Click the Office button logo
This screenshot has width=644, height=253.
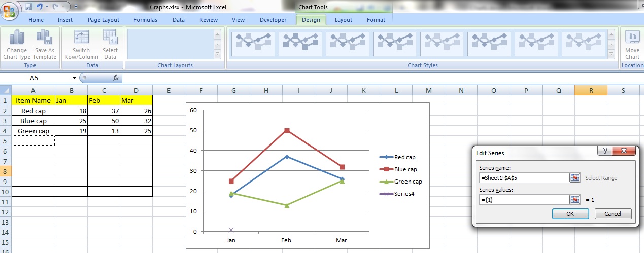[x=10, y=10]
